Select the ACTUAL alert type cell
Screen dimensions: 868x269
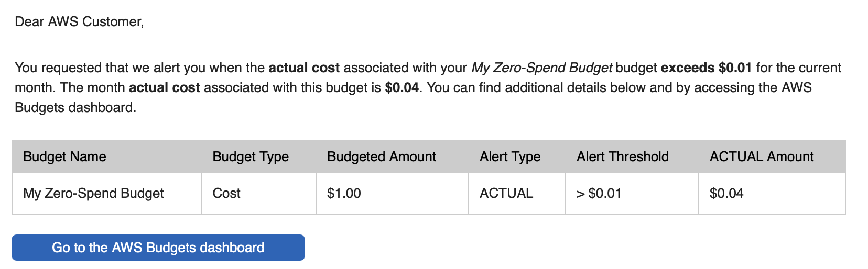(506, 193)
